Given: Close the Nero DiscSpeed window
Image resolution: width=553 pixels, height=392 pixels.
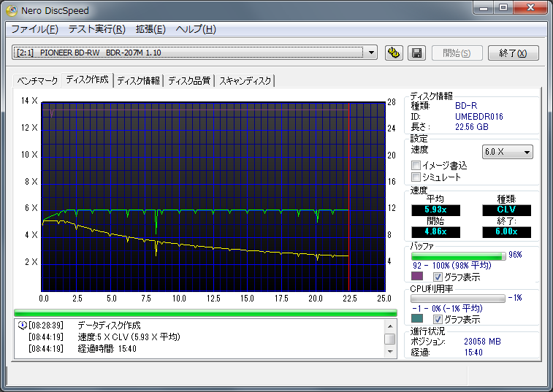Looking at the screenshot, I should (x=530, y=7).
